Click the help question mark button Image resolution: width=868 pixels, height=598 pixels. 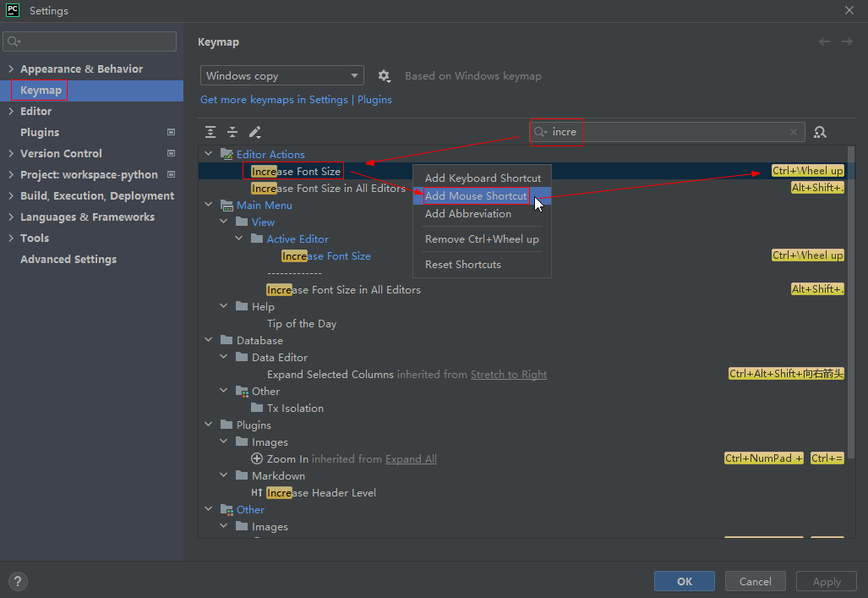click(18, 581)
